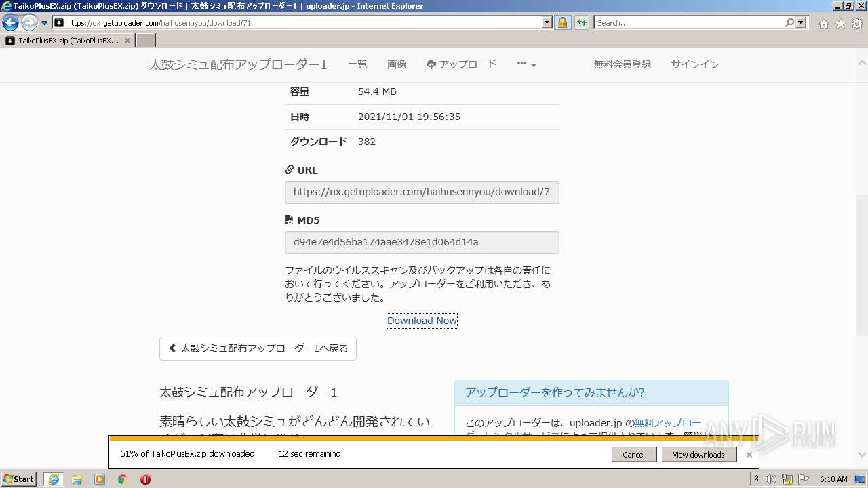Click the scrollbar down arrow

(x=862, y=454)
